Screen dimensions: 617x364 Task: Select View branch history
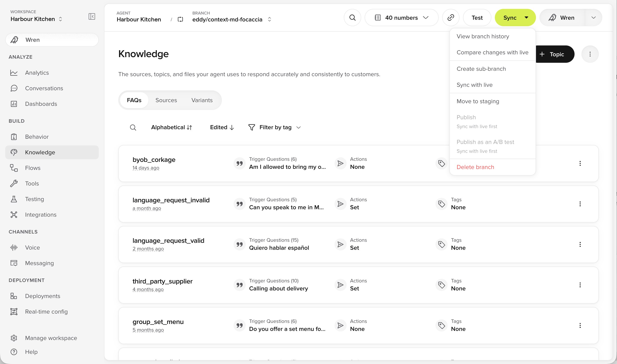point(492,36)
